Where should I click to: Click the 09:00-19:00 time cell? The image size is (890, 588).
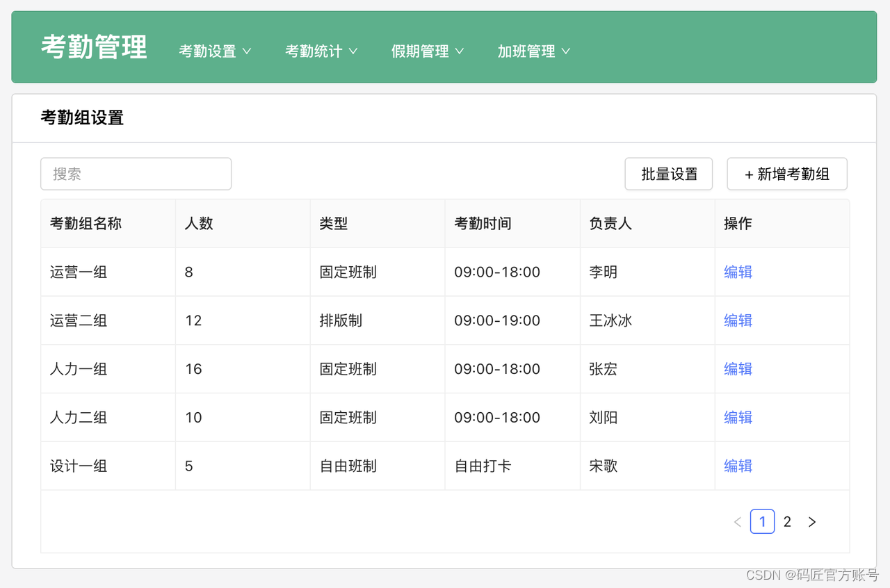coord(512,320)
